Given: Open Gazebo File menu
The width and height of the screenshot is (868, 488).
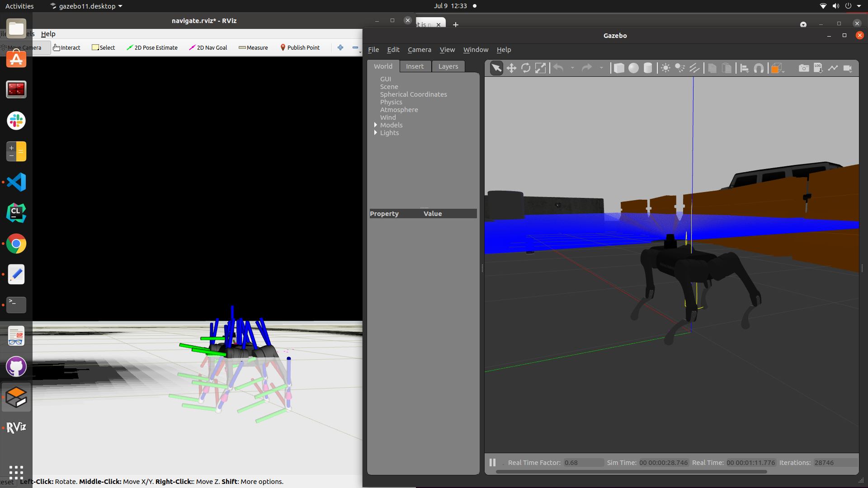Looking at the screenshot, I should pyautogui.click(x=373, y=50).
